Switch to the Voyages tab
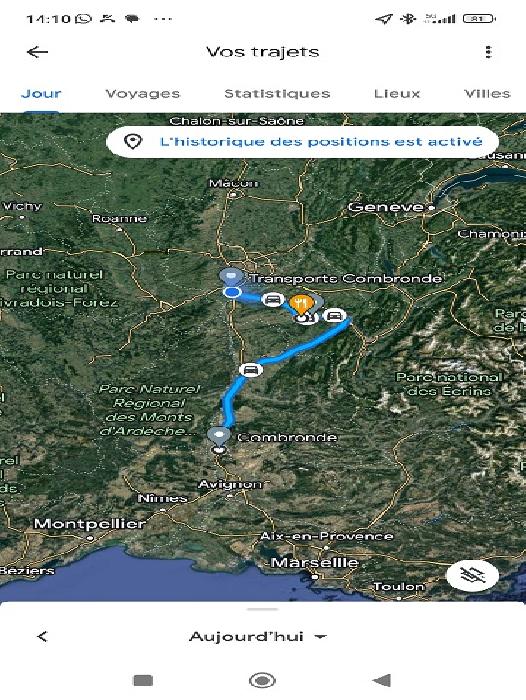526x700 pixels. tap(143, 94)
